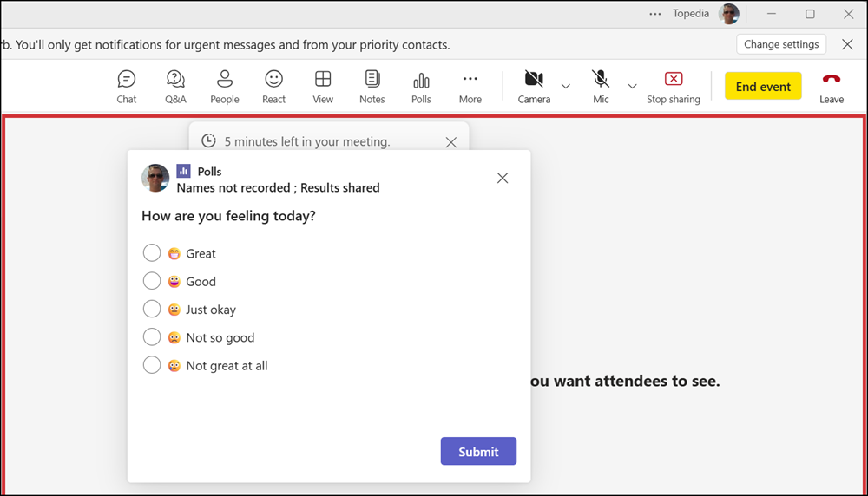Turn on the Camera

tap(534, 87)
